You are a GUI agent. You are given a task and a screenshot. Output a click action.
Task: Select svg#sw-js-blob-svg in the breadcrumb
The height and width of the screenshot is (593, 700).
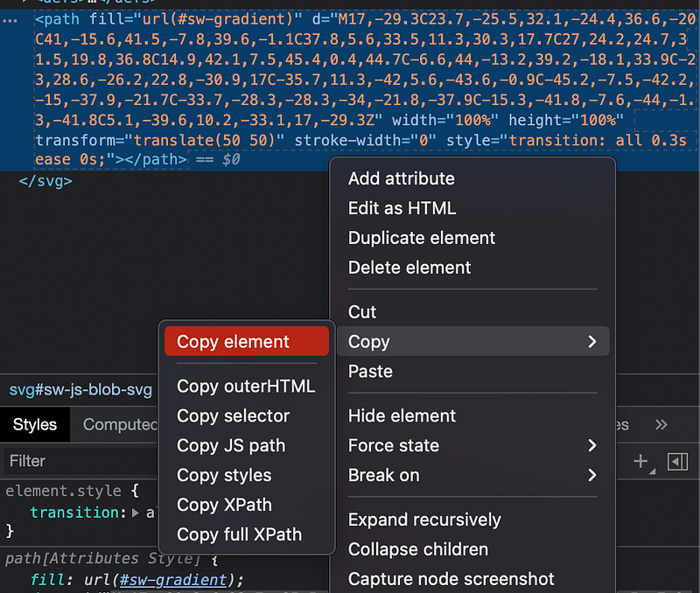(80, 389)
